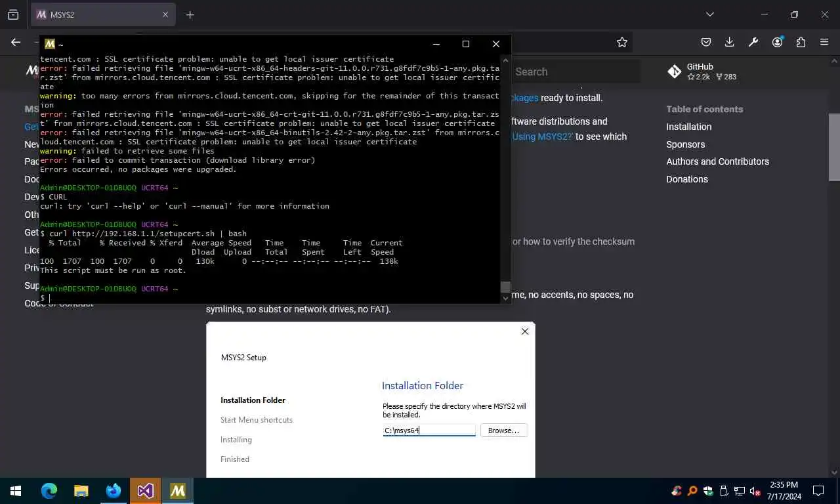The height and width of the screenshot is (504, 840).
Task: Close the MSYS2 Setup image dialog
Action: click(x=525, y=331)
